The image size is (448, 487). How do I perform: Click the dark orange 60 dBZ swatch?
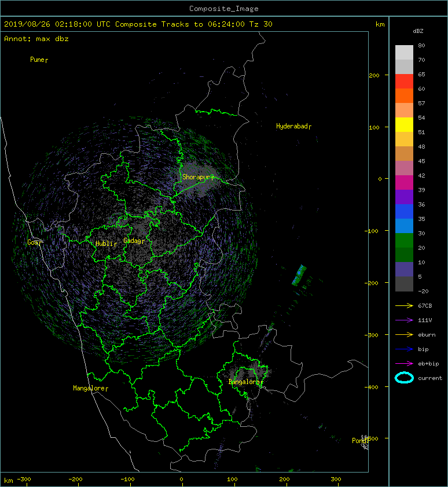point(404,95)
